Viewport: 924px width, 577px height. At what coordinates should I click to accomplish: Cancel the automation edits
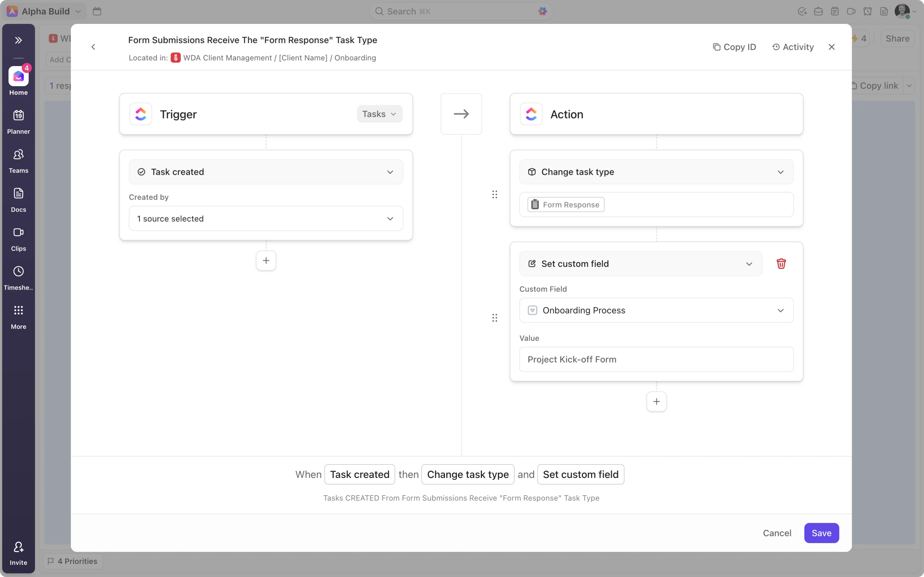(777, 533)
